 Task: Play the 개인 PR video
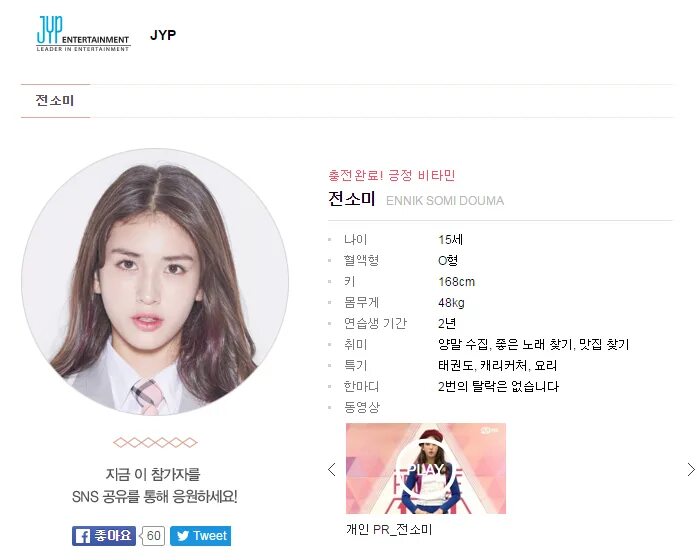point(426,468)
